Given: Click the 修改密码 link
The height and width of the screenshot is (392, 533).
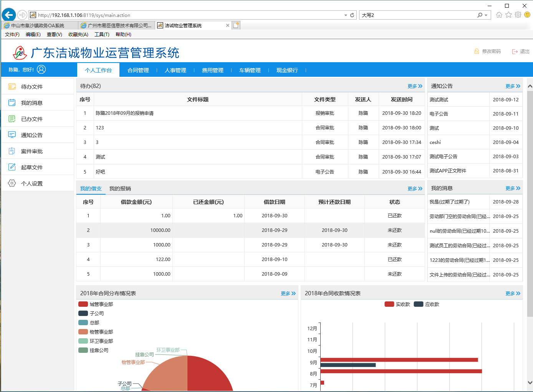Looking at the screenshot, I should [x=492, y=51].
